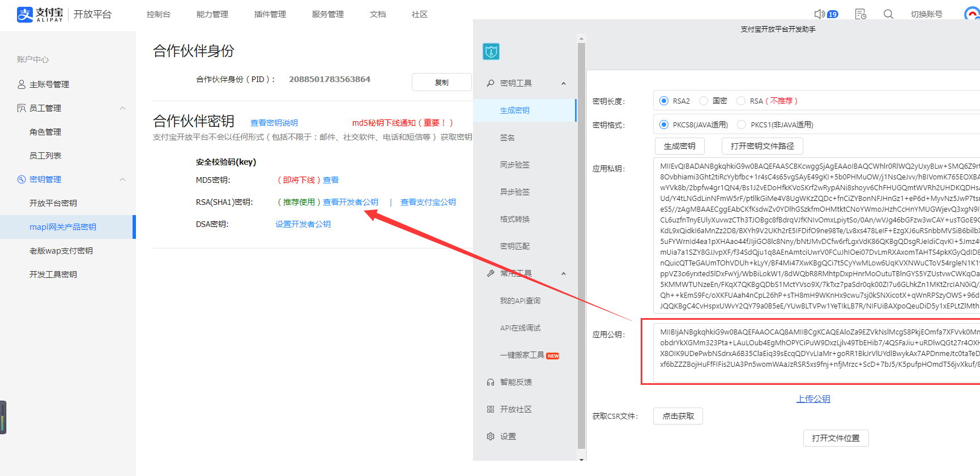This screenshot has height=476, width=980.
Task: Open 服务管理 in top navigation
Action: tap(328, 14)
